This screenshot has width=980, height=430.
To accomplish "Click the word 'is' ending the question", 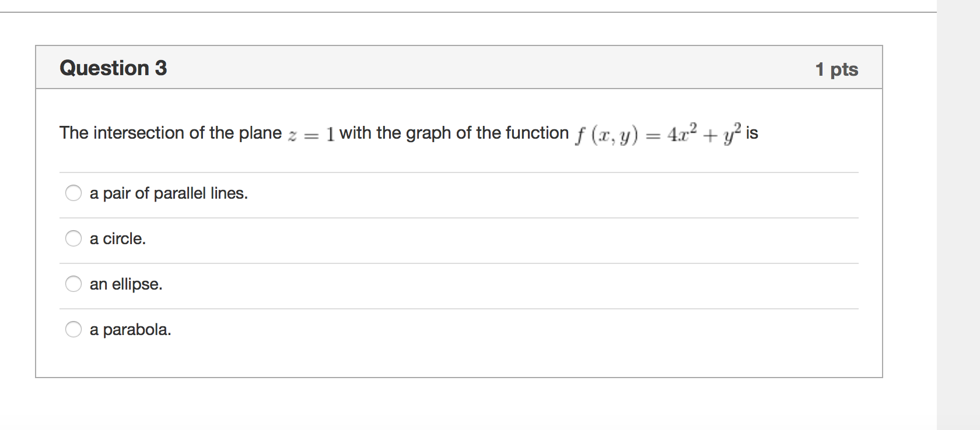I will click(752, 133).
